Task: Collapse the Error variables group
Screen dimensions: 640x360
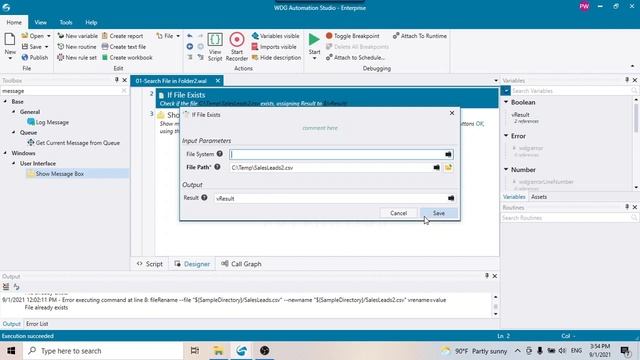Action: (506, 136)
